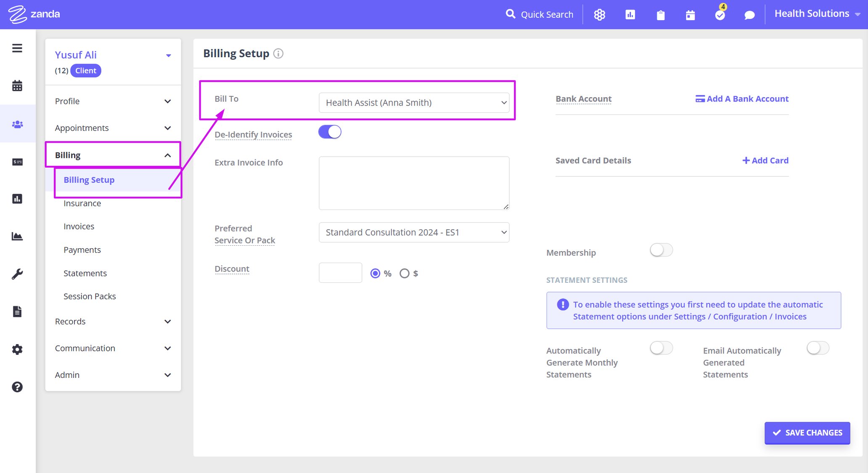
Task: Open the Session Packs page
Action: pos(90,296)
